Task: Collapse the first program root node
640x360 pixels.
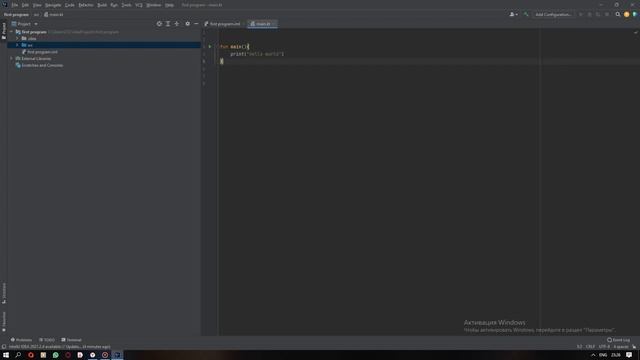Action: (12, 32)
